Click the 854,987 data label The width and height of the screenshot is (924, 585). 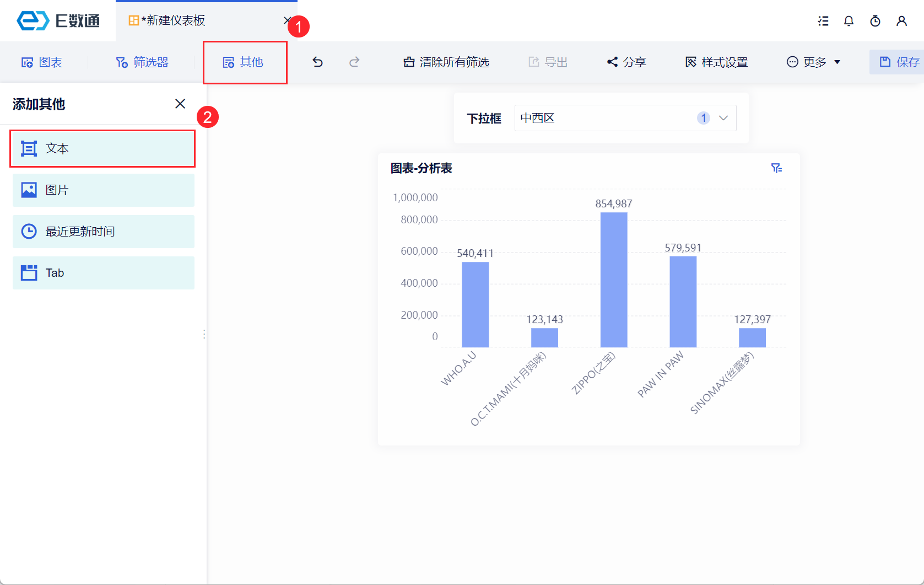614,203
